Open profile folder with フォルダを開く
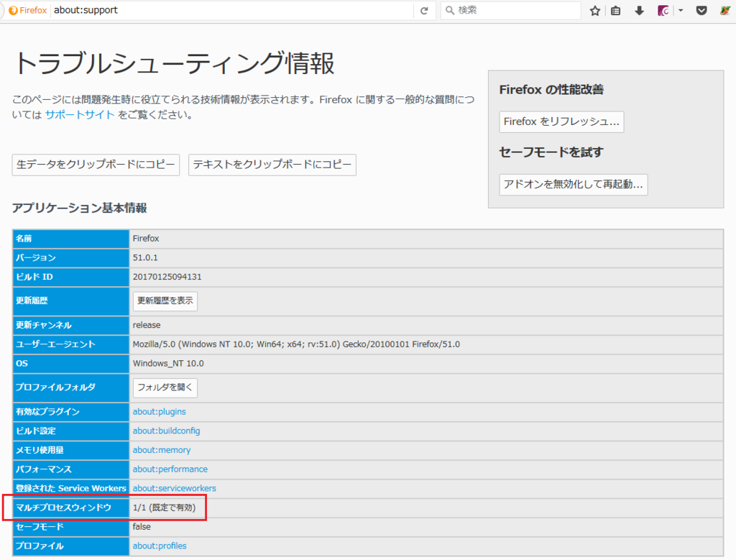Viewport: 736px width, 560px height. point(165,387)
